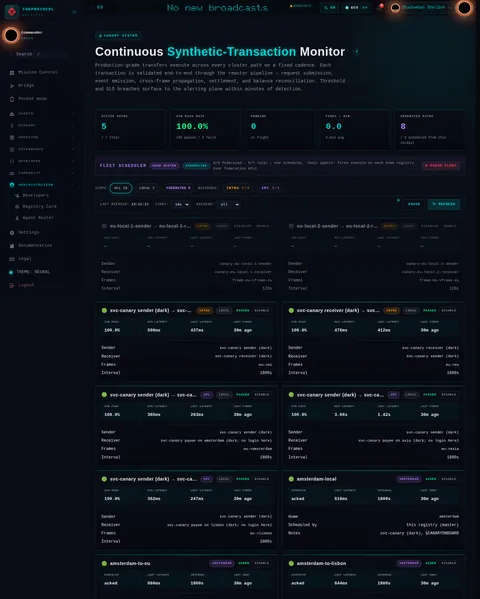Viewport: 480px width, 599px height.
Task: Expand the Operator section chevron
Action: pos(73,137)
